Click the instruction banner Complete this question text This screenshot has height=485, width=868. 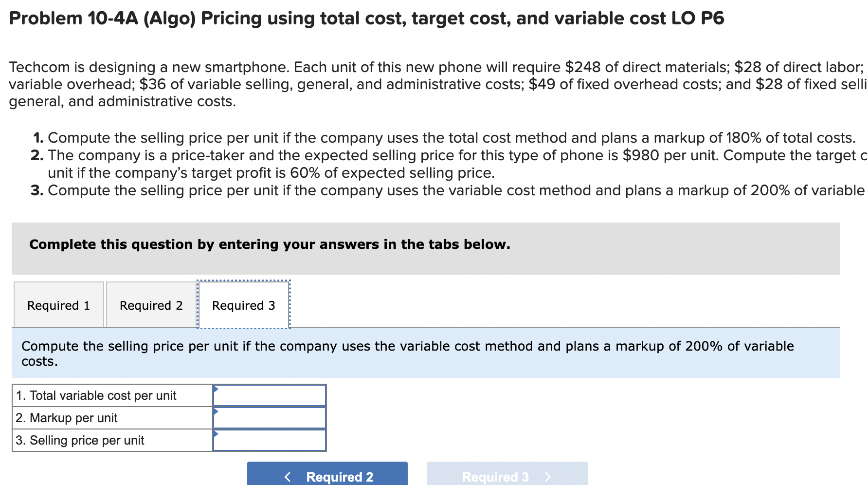click(x=270, y=244)
